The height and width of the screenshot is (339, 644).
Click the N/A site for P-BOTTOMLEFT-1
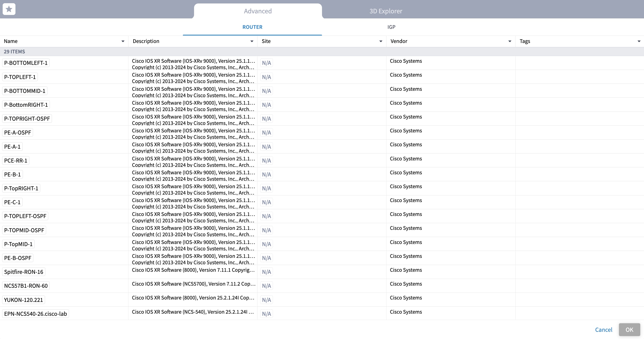pyautogui.click(x=267, y=63)
